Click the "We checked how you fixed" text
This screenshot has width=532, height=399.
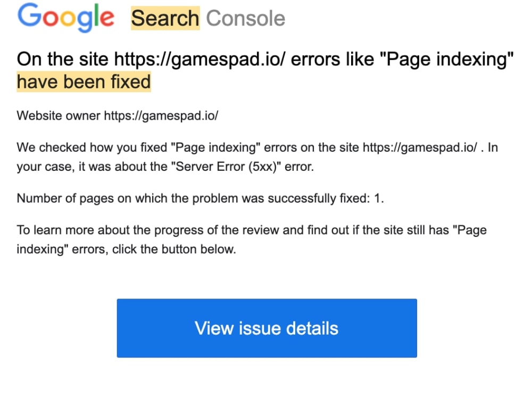tap(92, 147)
